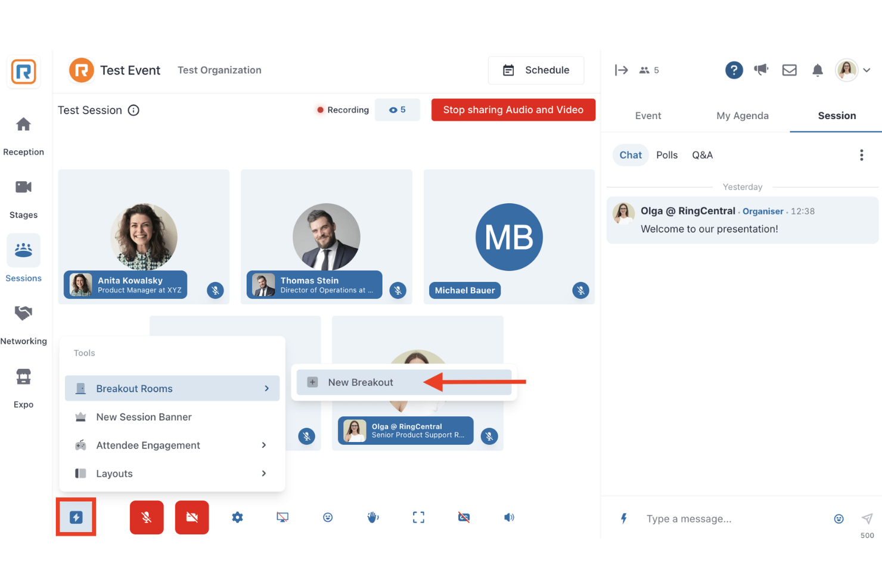Image resolution: width=882 pixels, height=588 pixels.
Task: Show Test Session info icon
Action: coord(133,110)
